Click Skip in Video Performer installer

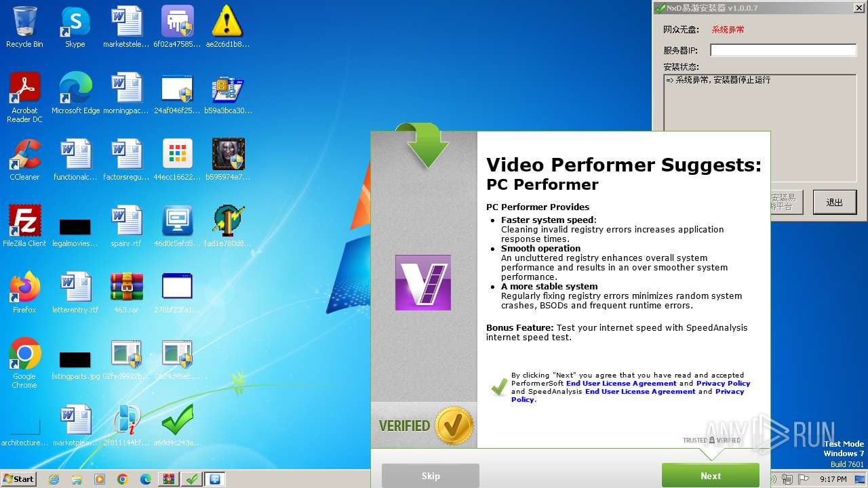(431, 476)
